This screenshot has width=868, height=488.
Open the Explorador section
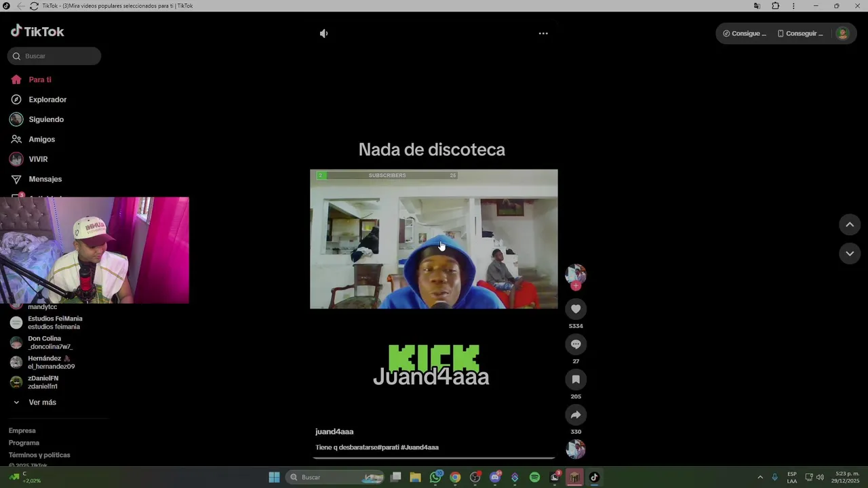47,100
